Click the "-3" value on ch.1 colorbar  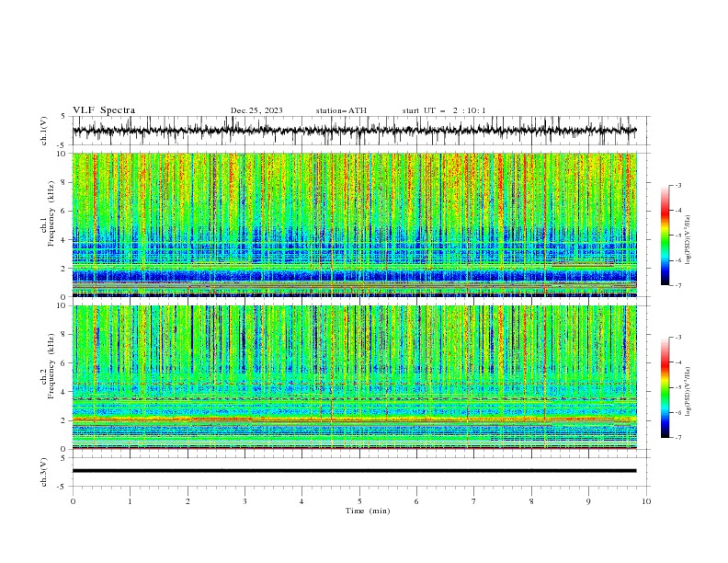pos(677,185)
